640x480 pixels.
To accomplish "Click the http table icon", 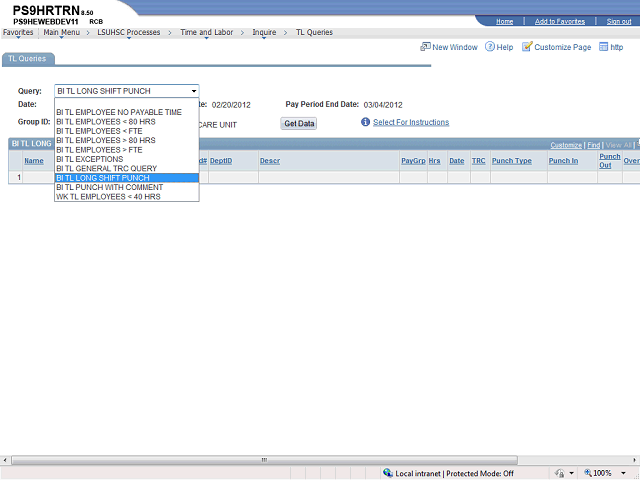I will tap(603, 47).
